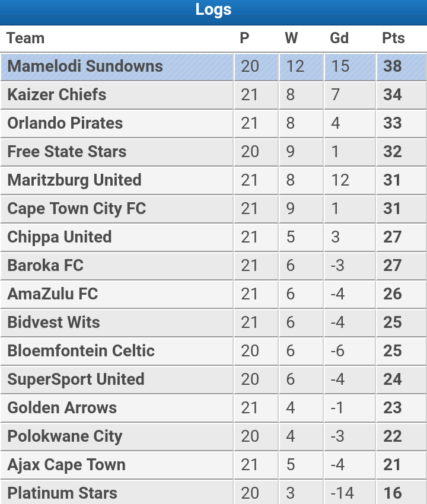
Task: Click the Gd column header
Action: coord(339,39)
